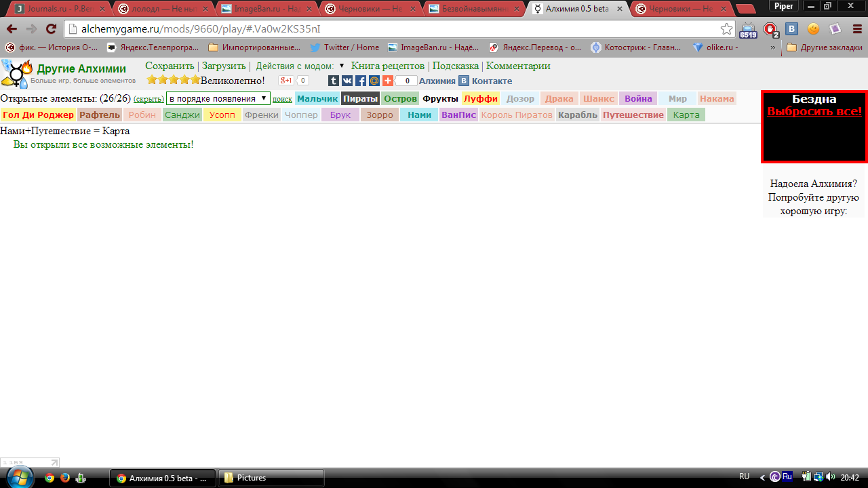Click the Загрузить link
The image size is (868, 488).
[x=224, y=66]
